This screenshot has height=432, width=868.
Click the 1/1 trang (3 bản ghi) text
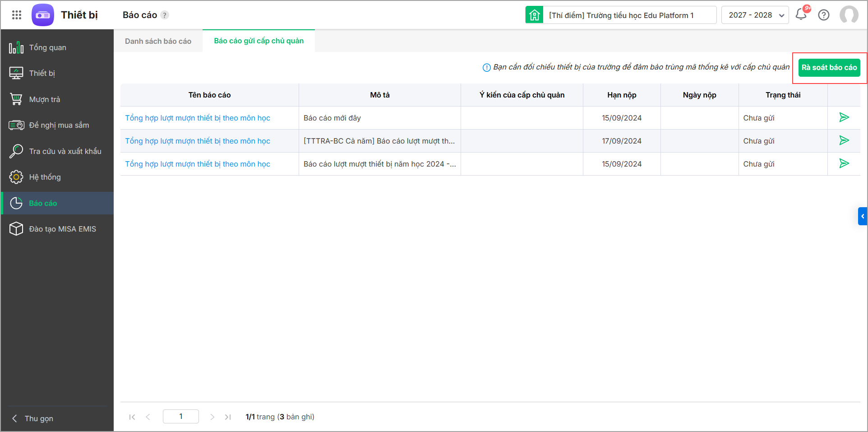(x=280, y=417)
